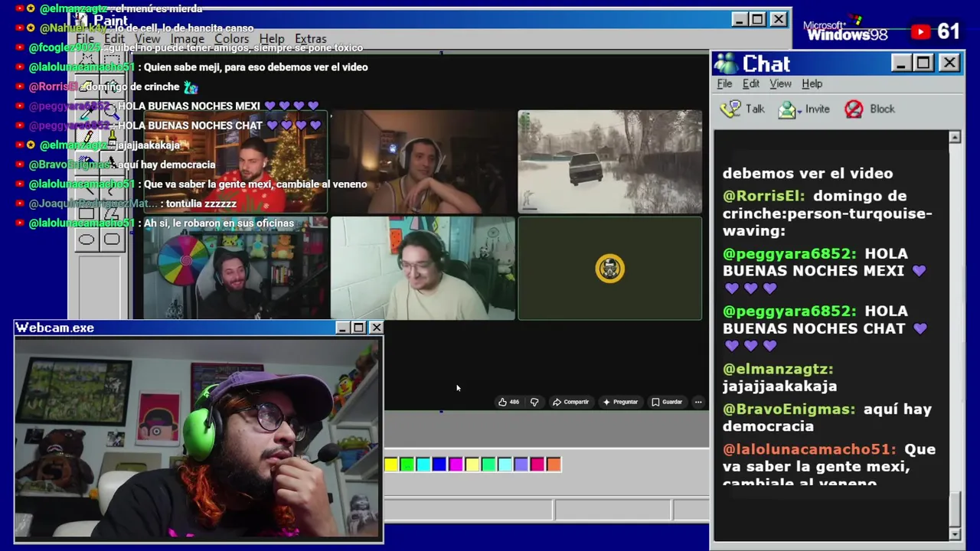Image resolution: width=980 pixels, height=551 pixels.
Task: Click the Chat scrollbar down arrow
Action: pos(955,533)
